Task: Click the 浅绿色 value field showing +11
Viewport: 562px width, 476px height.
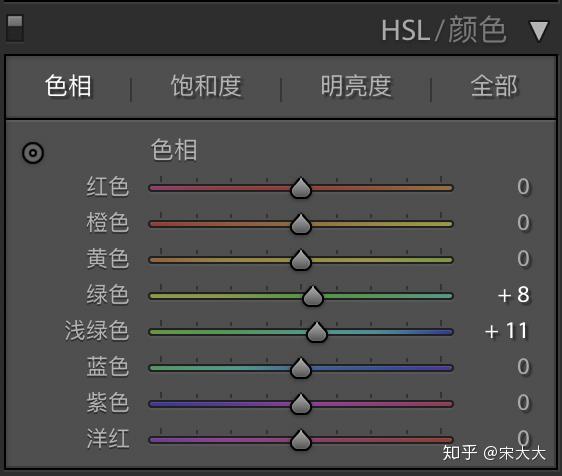Action: (x=507, y=330)
